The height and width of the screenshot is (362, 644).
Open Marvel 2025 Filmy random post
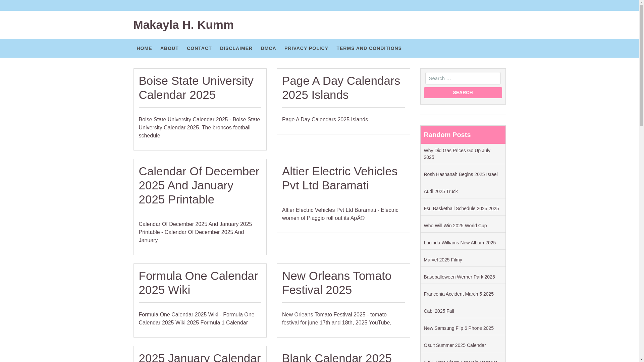443,260
